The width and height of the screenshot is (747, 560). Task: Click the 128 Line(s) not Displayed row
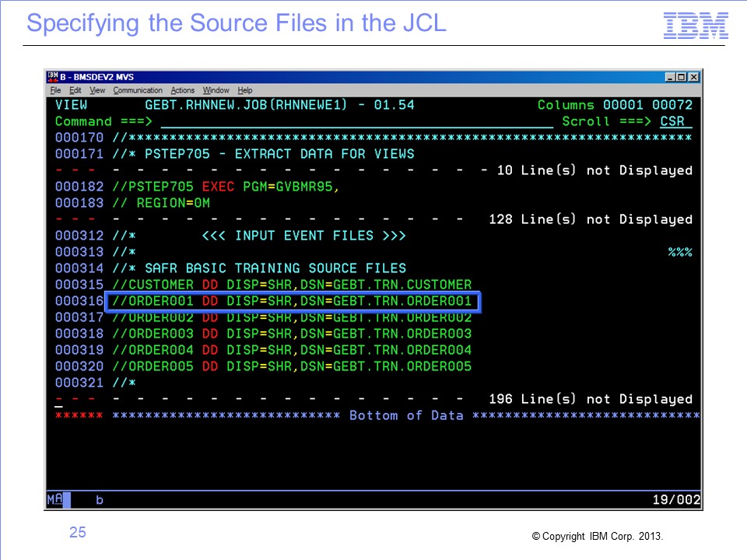coord(373,219)
